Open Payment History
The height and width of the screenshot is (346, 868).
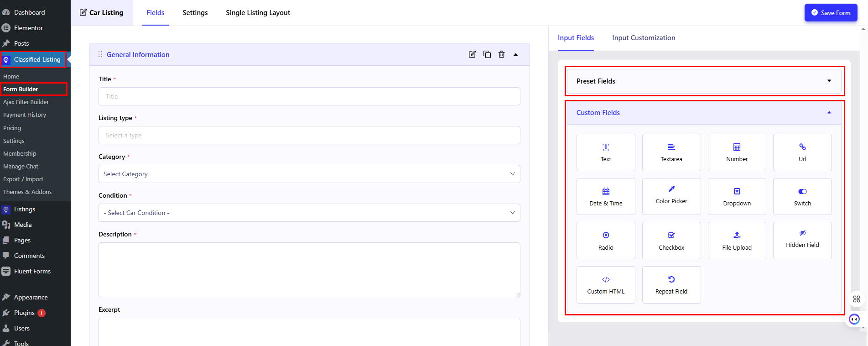point(25,115)
